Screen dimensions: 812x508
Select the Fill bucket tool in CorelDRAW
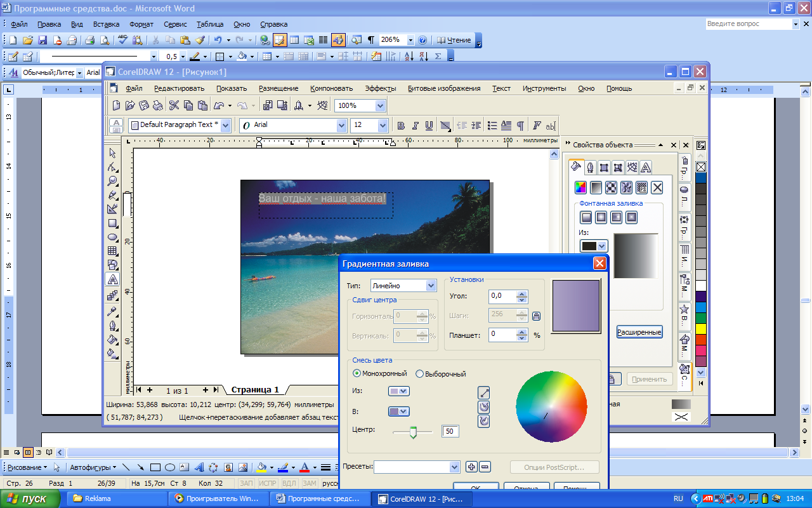[x=113, y=340]
